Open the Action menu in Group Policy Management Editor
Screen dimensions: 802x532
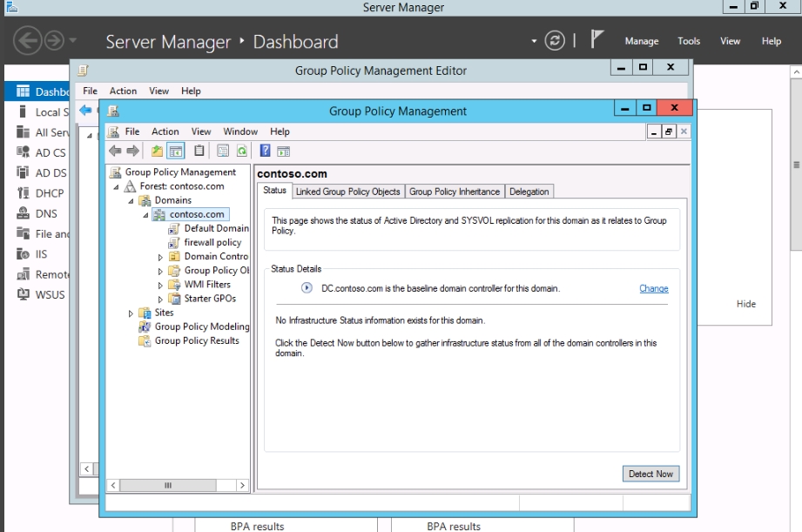pos(124,91)
